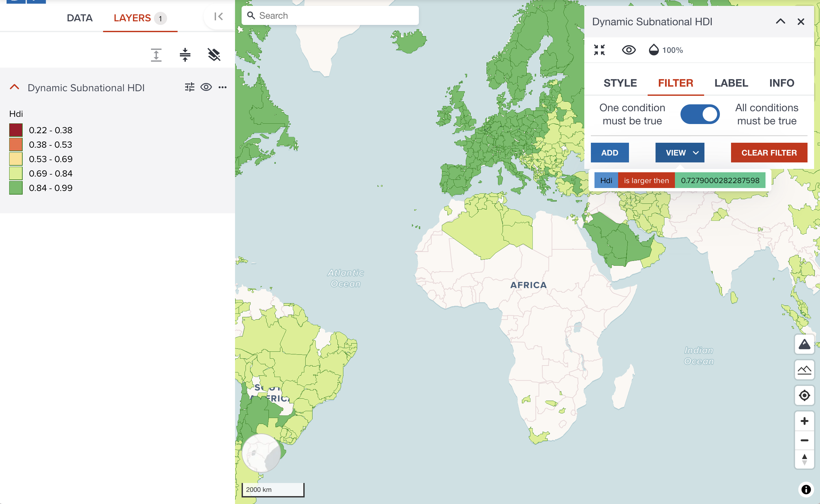Collapse the Dynamic Subnational HDI legend with the chevron
The width and height of the screenshot is (820, 504).
click(x=14, y=87)
